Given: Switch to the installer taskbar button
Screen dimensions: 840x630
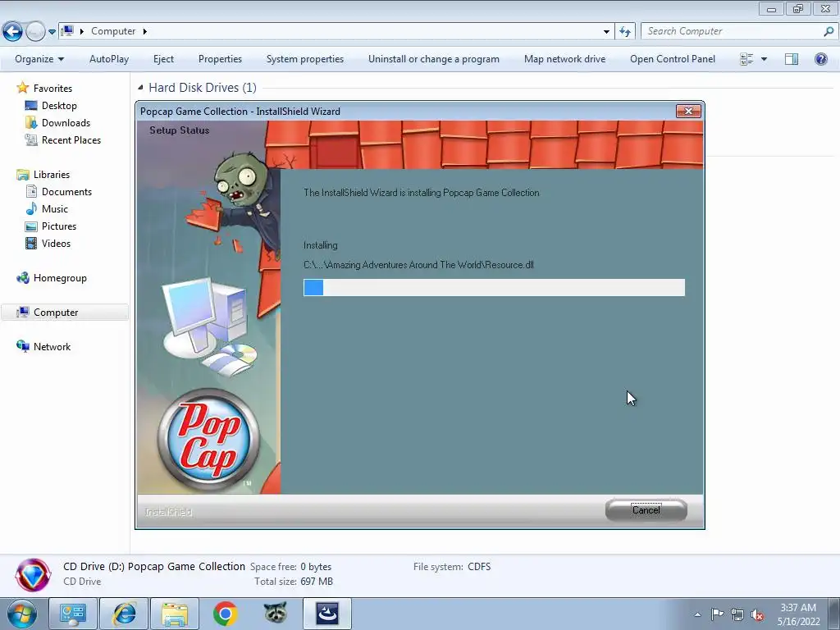Looking at the screenshot, I should (x=326, y=614).
